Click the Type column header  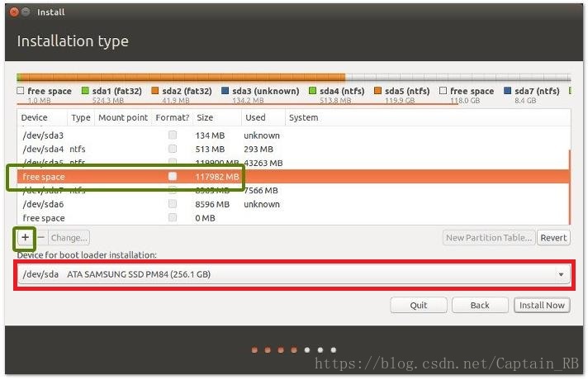[x=81, y=117]
